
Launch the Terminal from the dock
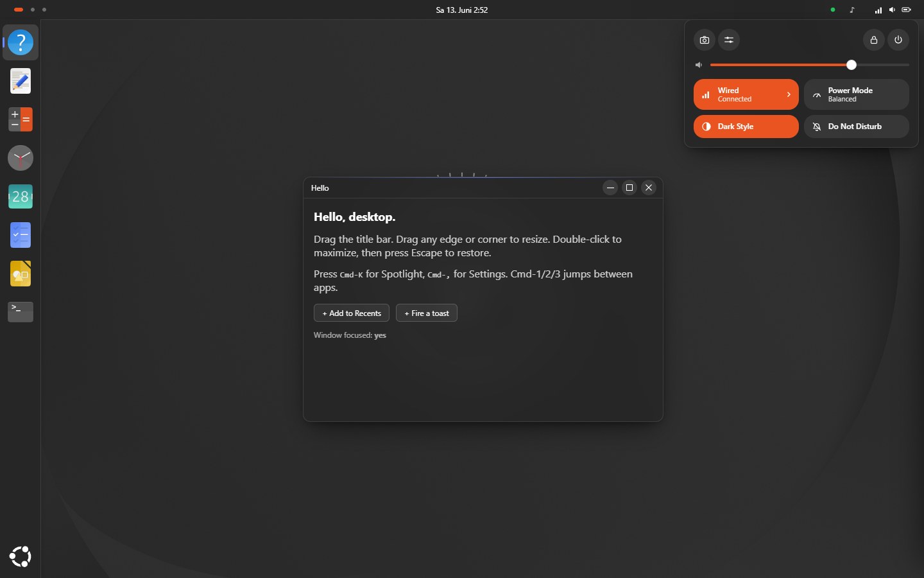click(x=21, y=312)
